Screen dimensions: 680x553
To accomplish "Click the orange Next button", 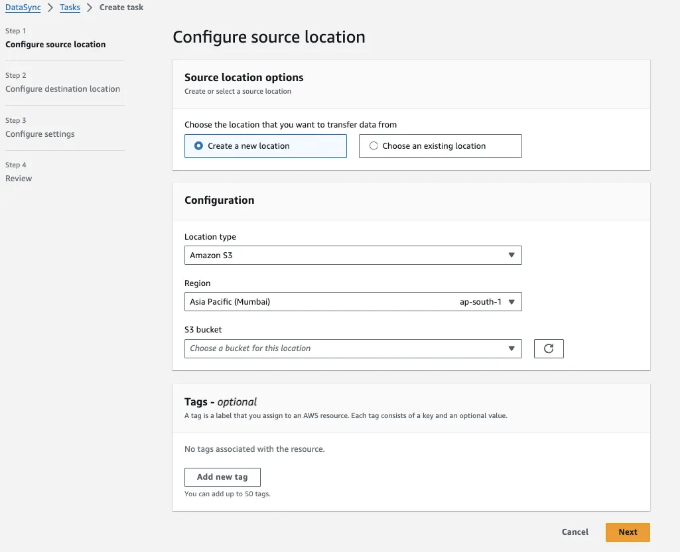I will tap(628, 532).
